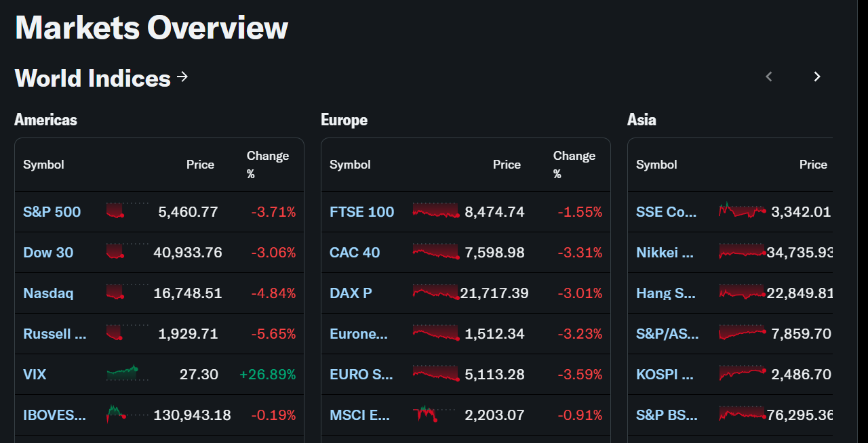
Task: Click the VIX change +26.89%
Action: (x=267, y=375)
